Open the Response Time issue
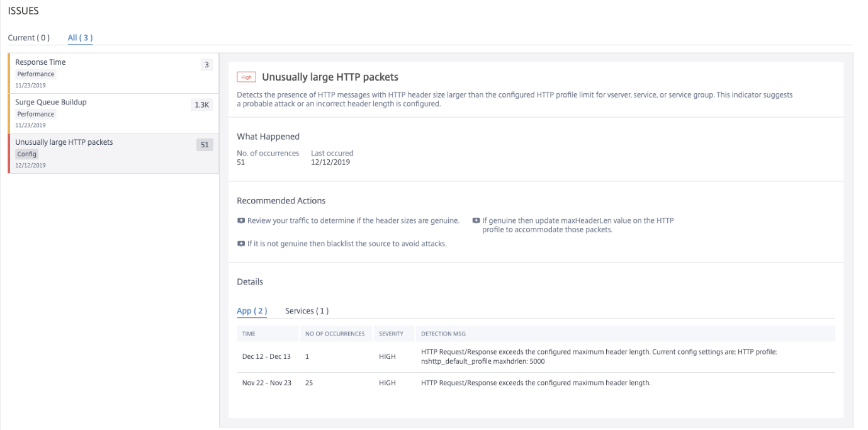Image resolution: width=868 pixels, height=430 pixels. [113, 73]
